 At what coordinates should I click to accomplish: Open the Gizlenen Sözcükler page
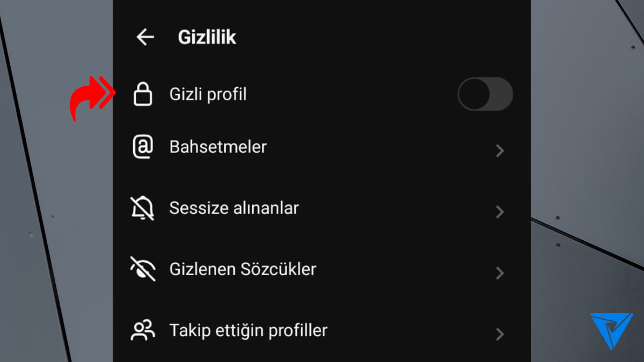point(243,269)
